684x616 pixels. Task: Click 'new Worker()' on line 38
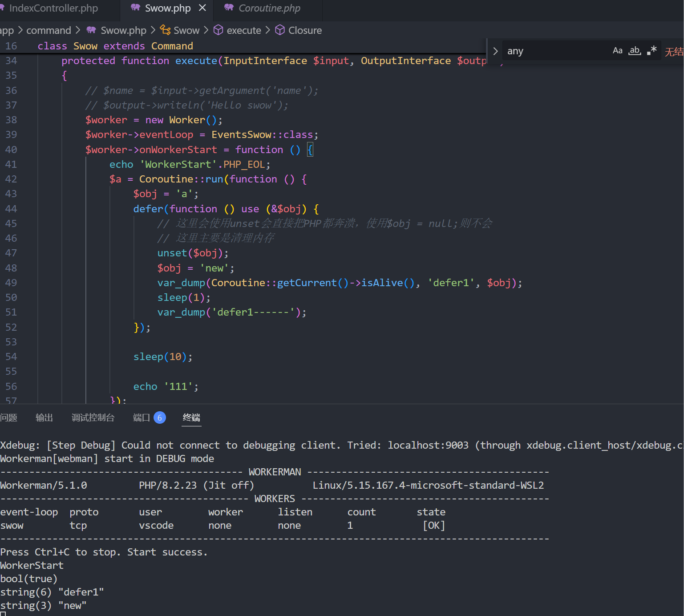point(181,120)
